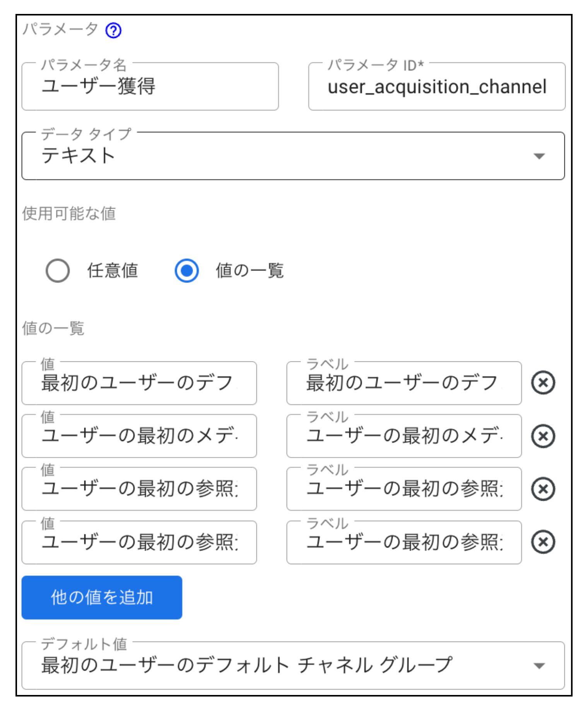This screenshot has height=712, width=588.
Task: Click the デフォルト値 dropdown arrow
Action: pos(539,666)
